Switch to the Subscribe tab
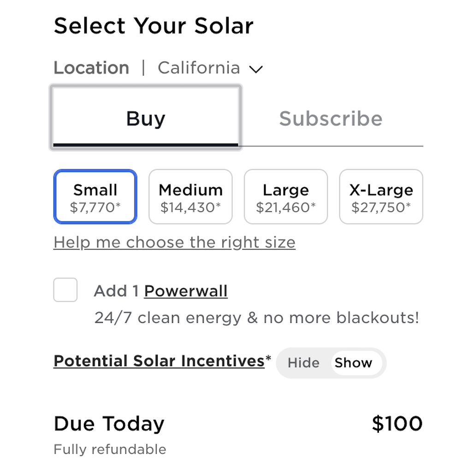 tap(331, 118)
